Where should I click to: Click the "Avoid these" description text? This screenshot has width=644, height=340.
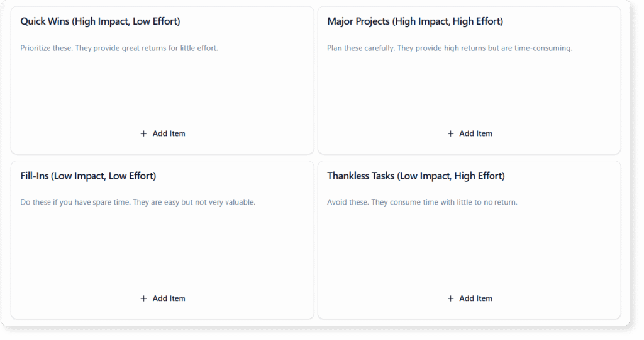click(x=422, y=203)
